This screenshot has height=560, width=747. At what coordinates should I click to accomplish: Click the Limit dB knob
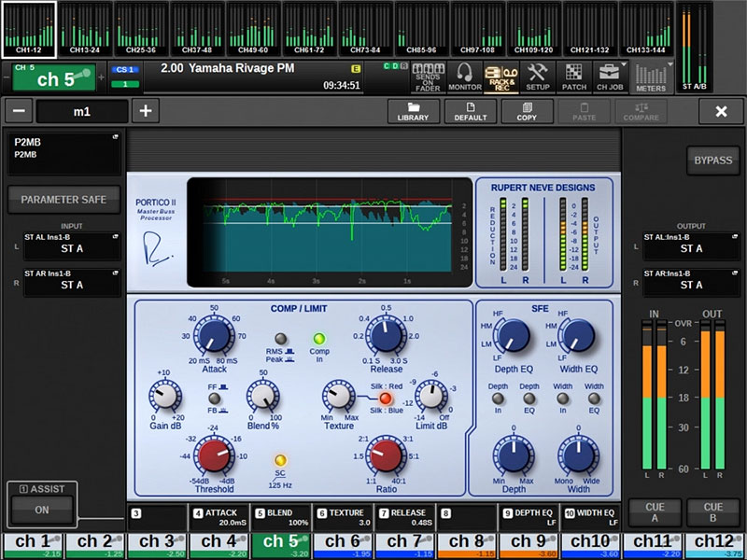click(x=431, y=396)
